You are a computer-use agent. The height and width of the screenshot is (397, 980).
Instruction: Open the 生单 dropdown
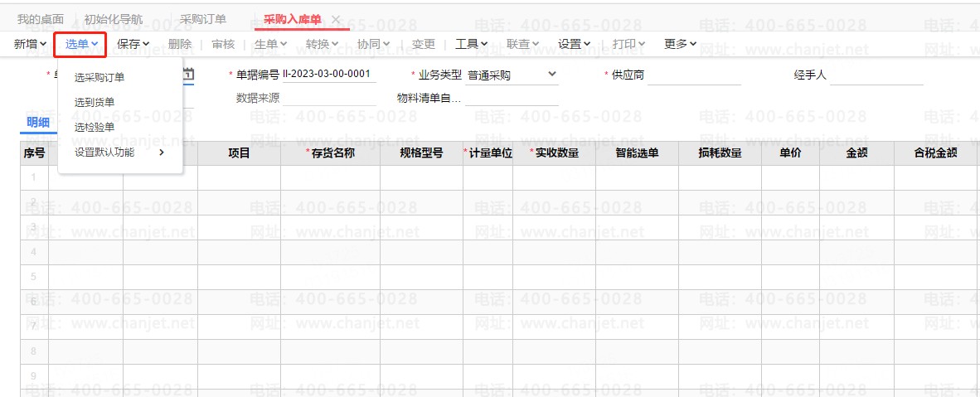[270, 44]
